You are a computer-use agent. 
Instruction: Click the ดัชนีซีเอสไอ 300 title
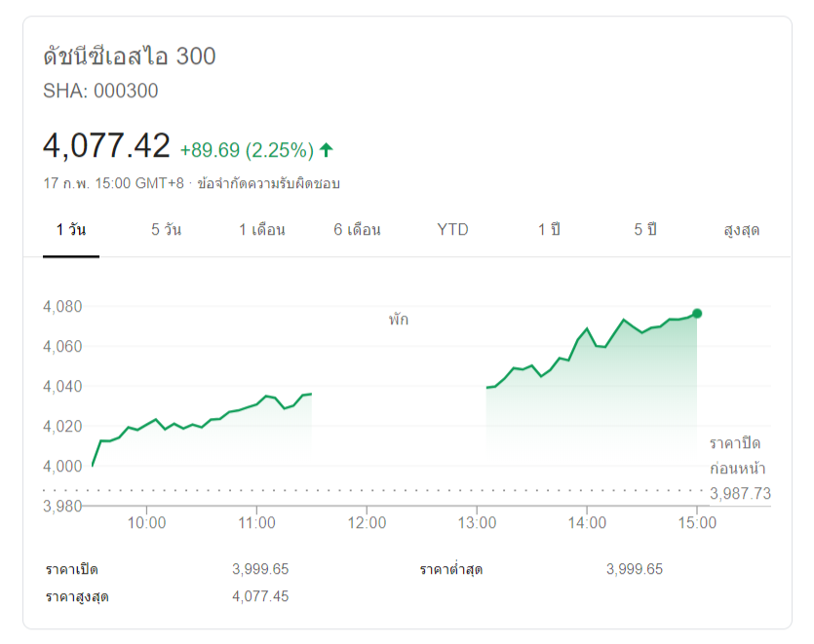pos(130,57)
